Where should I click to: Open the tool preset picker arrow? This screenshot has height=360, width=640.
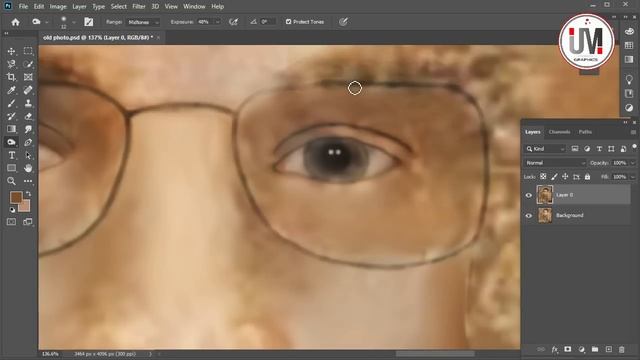click(x=47, y=22)
